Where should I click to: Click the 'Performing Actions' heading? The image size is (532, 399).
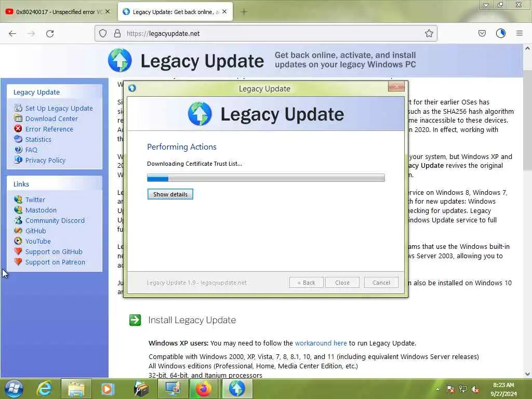click(x=181, y=147)
